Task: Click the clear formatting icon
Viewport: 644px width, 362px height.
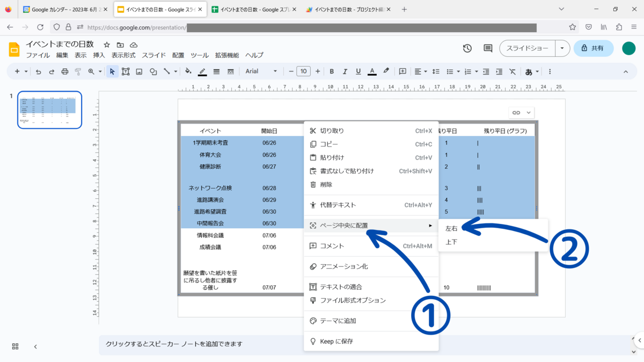Action: pos(513,71)
